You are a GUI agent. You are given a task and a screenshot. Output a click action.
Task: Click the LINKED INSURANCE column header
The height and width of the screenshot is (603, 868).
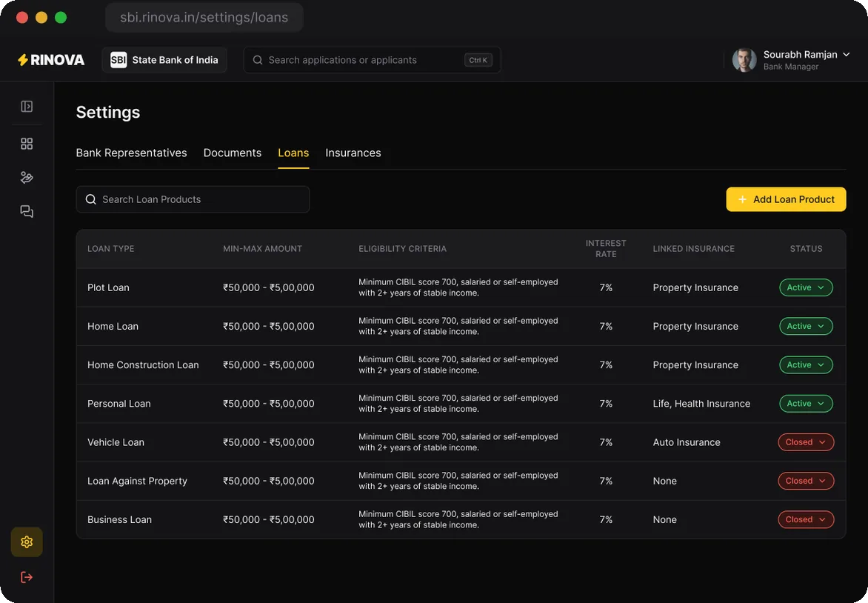coord(694,249)
